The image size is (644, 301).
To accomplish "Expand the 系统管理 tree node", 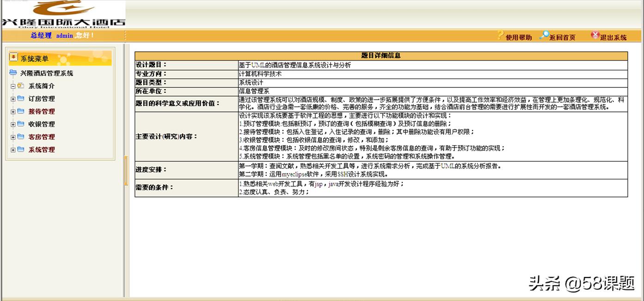I will 12,149.
